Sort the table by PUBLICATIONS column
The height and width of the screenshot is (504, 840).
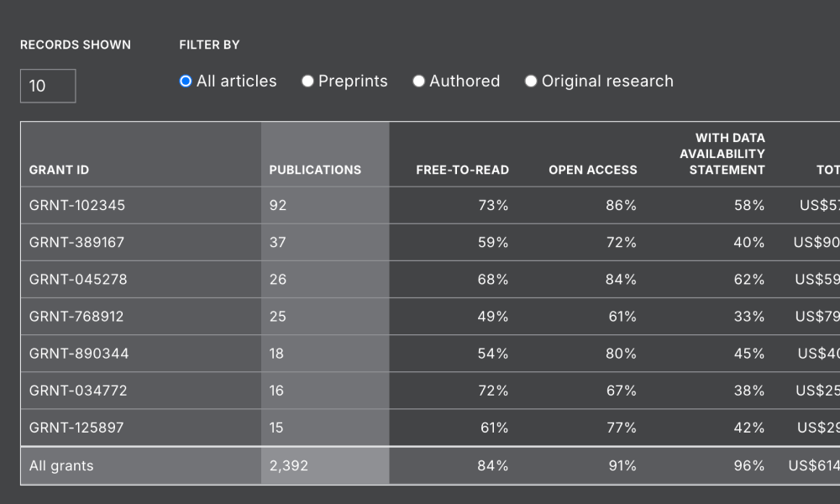pos(314,170)
